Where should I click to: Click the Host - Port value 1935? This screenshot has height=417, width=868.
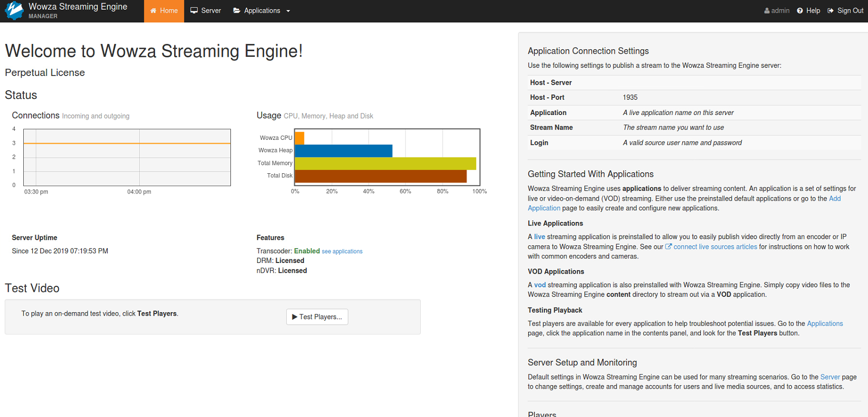pyautogui.click(x=630, y=97)
